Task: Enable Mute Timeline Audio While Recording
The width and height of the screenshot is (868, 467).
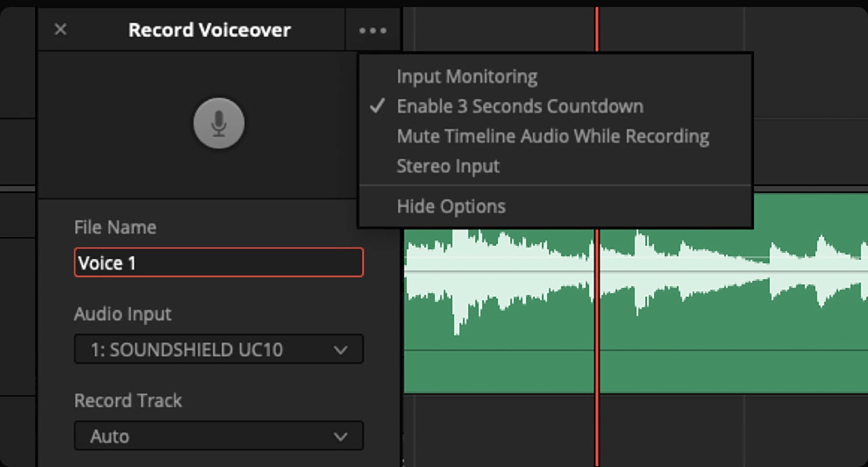Action: point(552,136)
